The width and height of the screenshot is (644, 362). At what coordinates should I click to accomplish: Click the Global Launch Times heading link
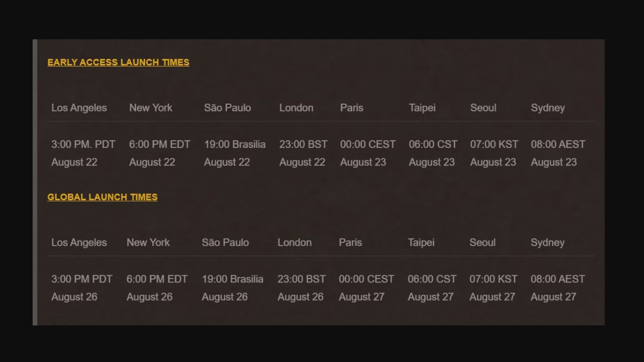102,197
